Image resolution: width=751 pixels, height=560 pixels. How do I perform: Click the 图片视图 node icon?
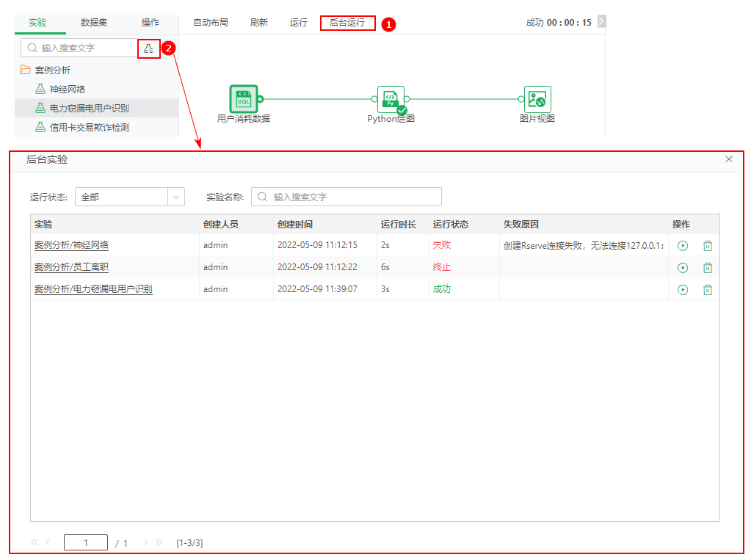(x=537, y=99)
